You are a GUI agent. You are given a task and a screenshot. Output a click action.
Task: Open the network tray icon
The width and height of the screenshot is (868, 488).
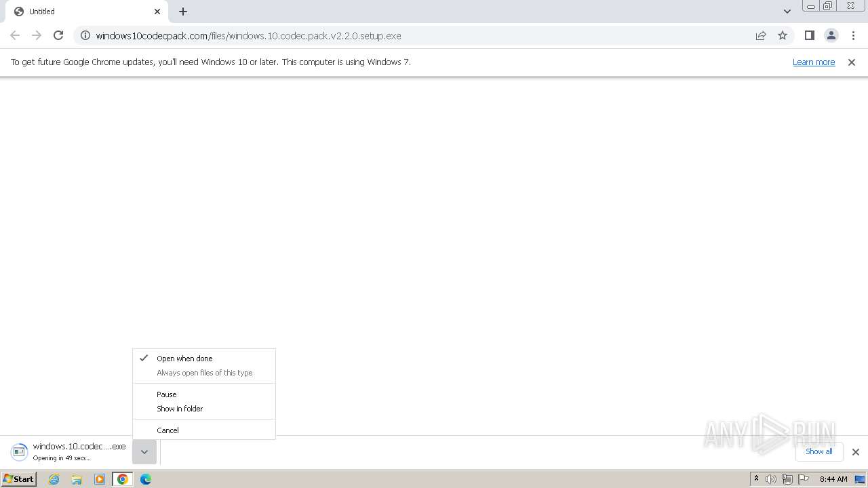(787, 479)
